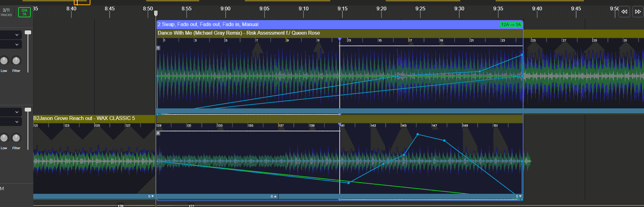Click the top track's volume fader handle
Image resolution: width=644 pixels, height=207 pixels.
coord(28,32)
